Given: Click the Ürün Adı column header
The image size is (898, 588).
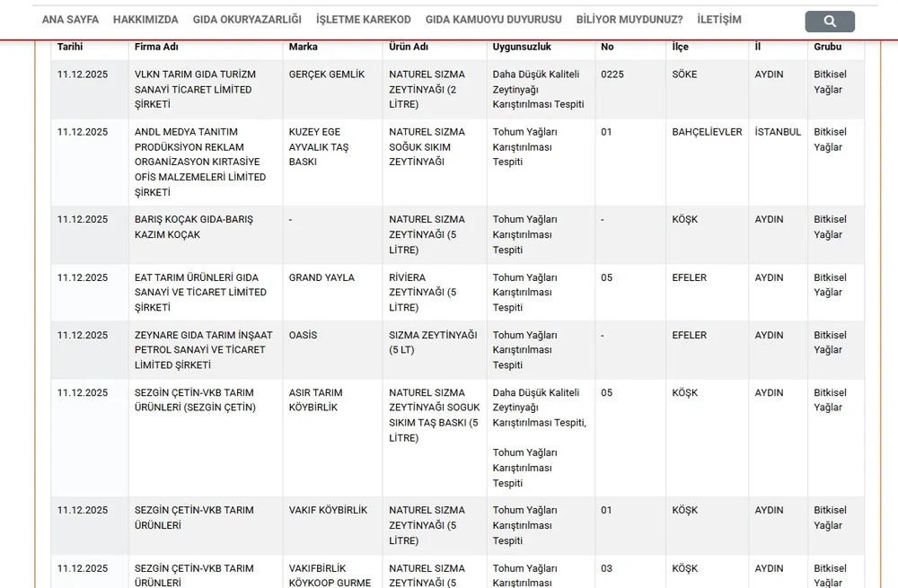Looking at the screenshot, I should 409,47.
